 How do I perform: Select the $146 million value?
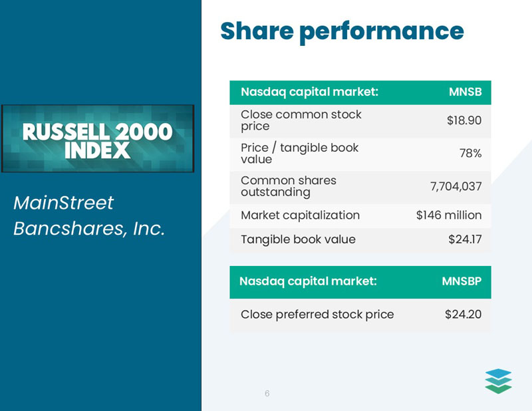pyautogui.click(x=449, y=215)
